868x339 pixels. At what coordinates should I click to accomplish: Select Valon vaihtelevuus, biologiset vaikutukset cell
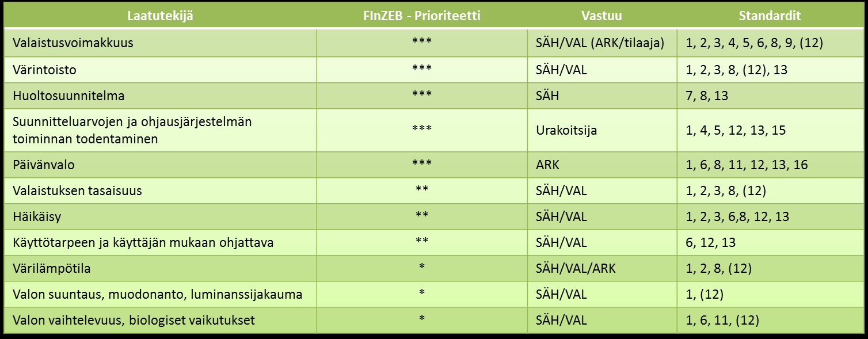tap(160, 319)
